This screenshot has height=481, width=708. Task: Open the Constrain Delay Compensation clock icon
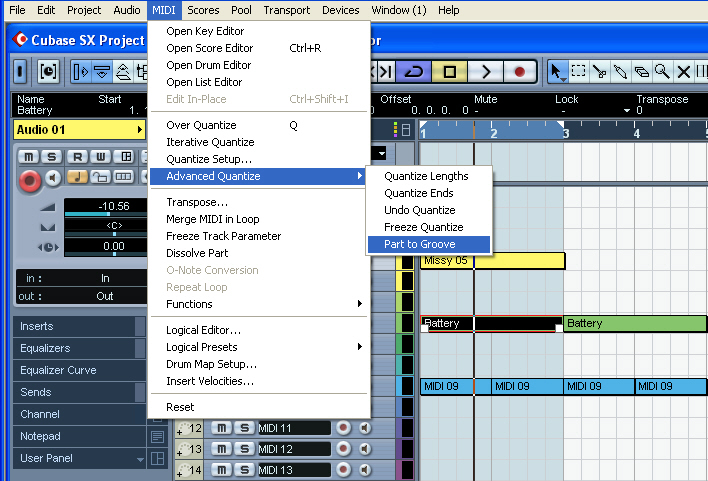point(48,71)
